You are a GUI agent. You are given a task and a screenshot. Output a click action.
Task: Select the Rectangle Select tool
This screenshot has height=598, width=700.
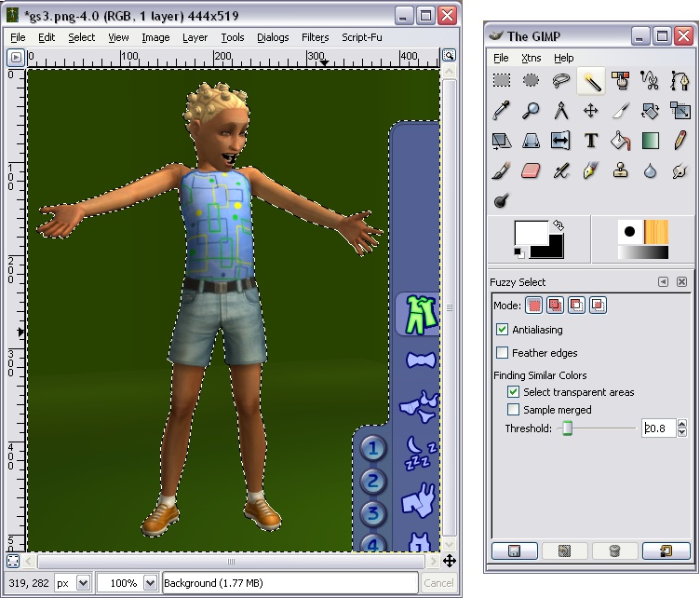pyautogui.click(x=502, y=81)
